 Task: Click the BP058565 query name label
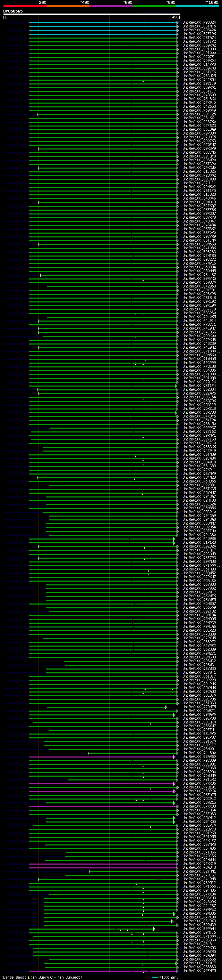click(x=13, y=11)
